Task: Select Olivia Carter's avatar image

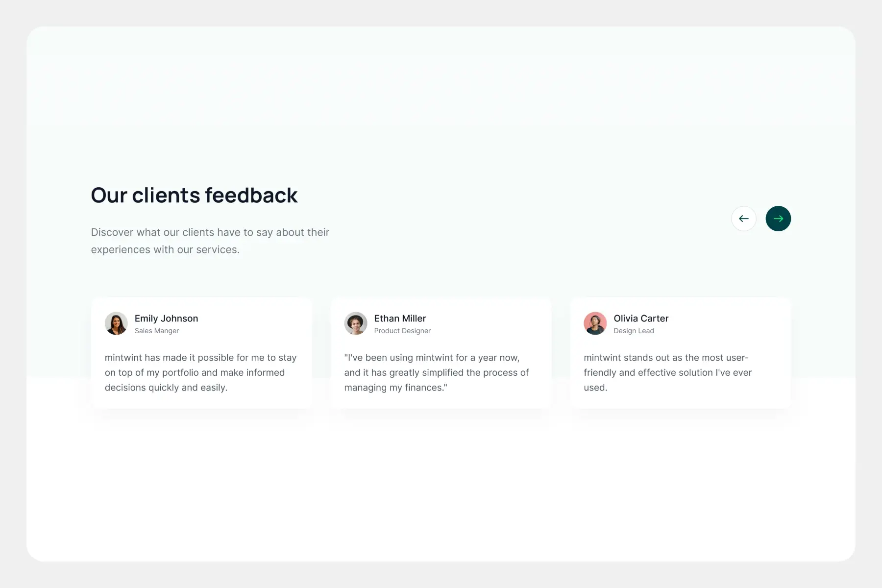Action: 595,323
